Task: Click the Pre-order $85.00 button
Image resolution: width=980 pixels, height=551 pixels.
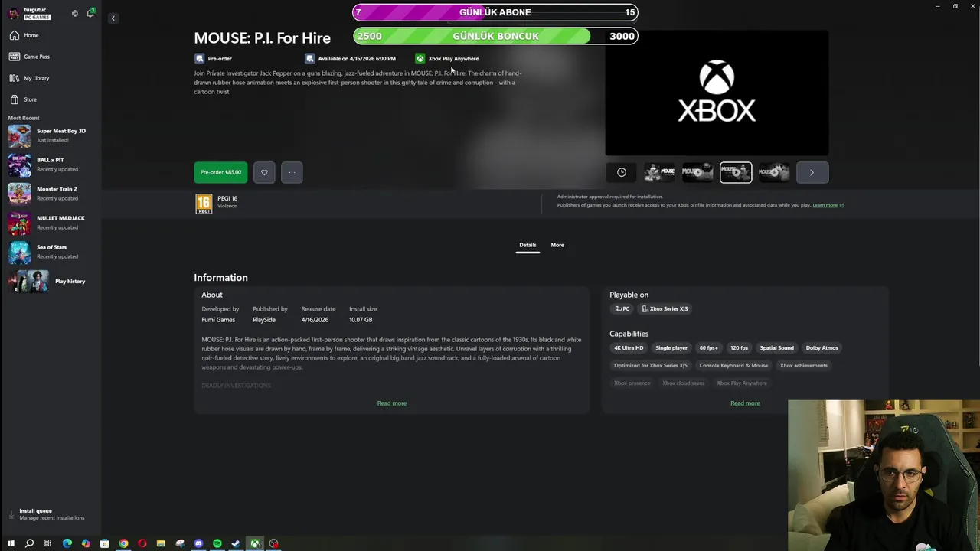Action: 220,172
